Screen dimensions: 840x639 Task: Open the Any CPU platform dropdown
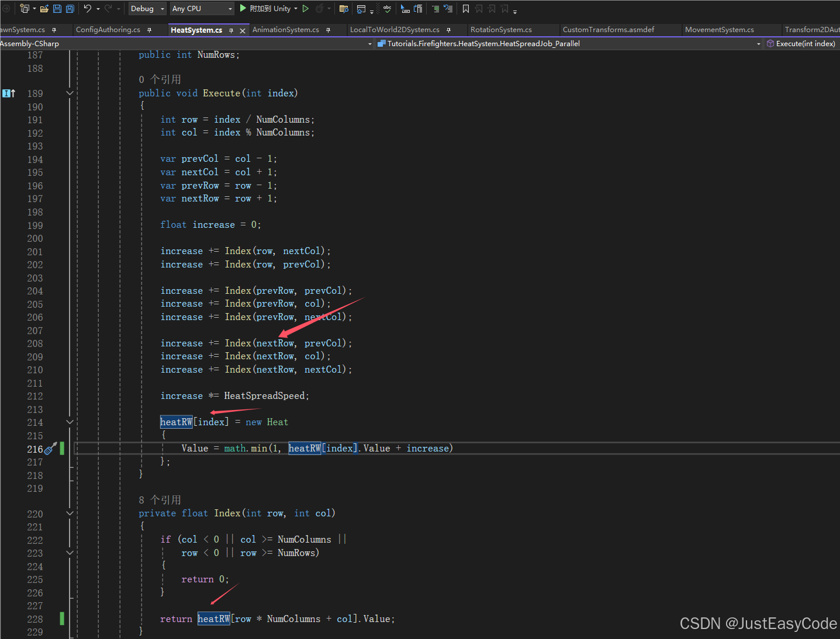point(202,8)
